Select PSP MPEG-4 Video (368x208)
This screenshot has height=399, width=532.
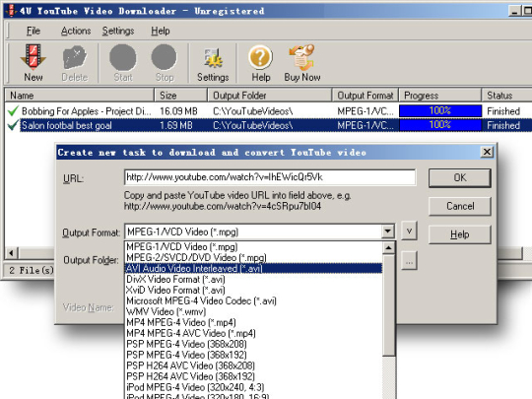point(253,344)
